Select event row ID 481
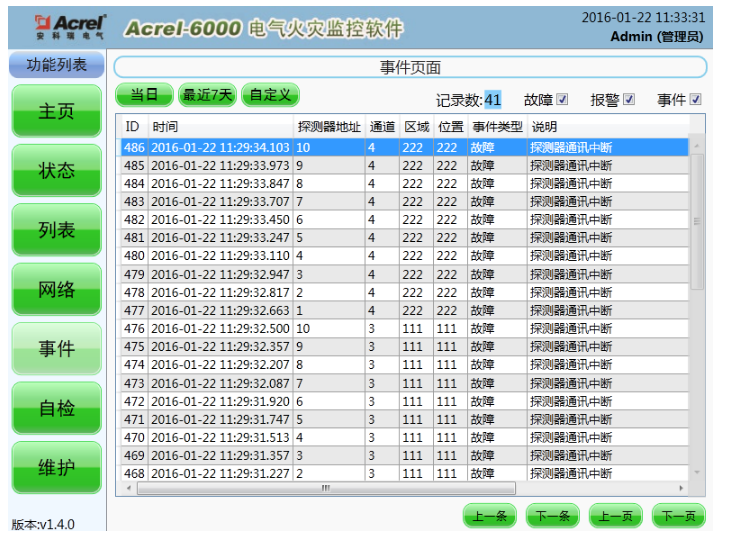Viewport: 729px width, 547px height. tap(404, 237)
